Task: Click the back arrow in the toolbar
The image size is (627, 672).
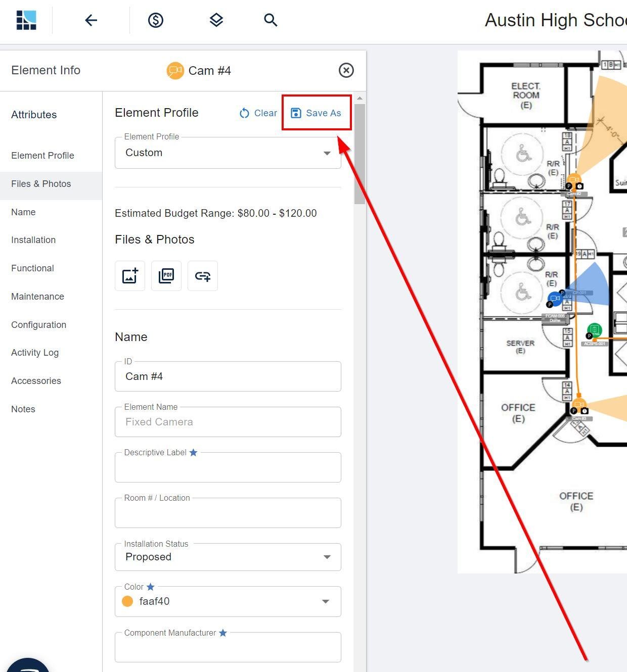Action: [x=91, y=20]
